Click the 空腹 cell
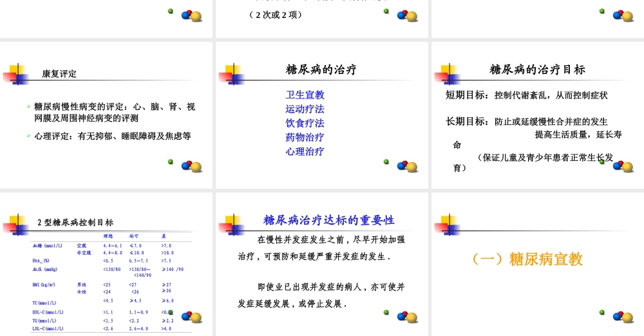 (82, 246)
